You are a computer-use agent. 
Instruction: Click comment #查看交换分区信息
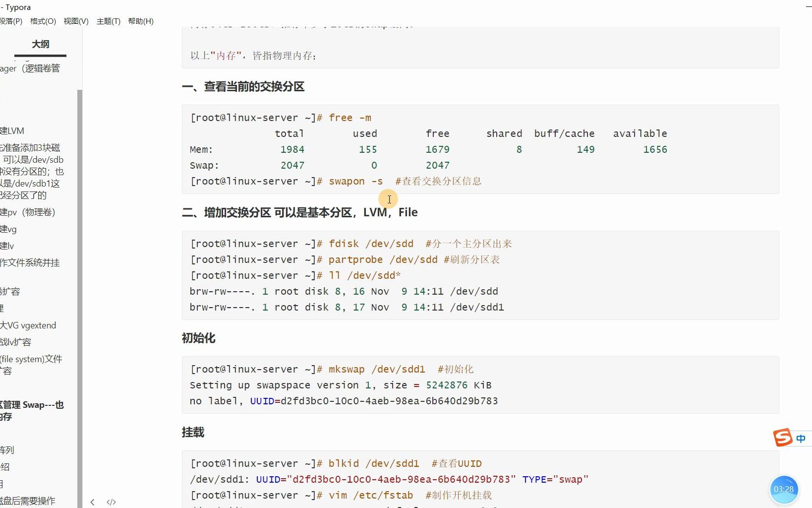pyautogui.click(x=439, y=181)
